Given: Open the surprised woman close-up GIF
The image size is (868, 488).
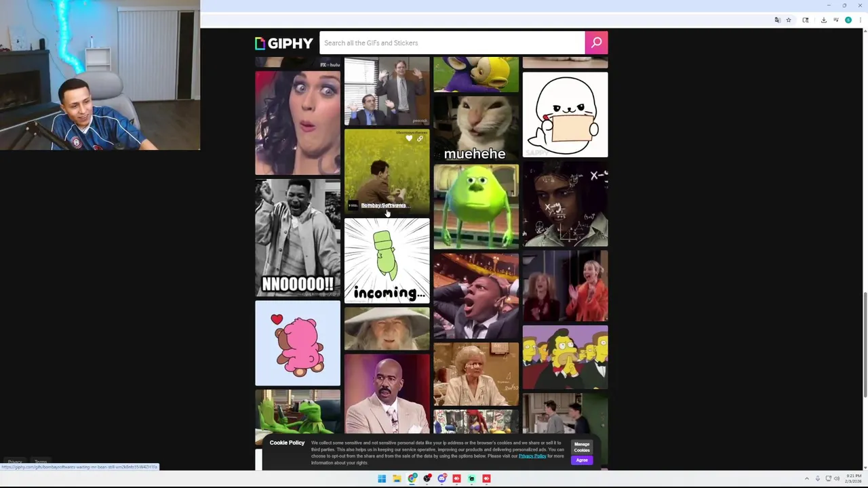Looking at the screenshot, I should (298, 123).
